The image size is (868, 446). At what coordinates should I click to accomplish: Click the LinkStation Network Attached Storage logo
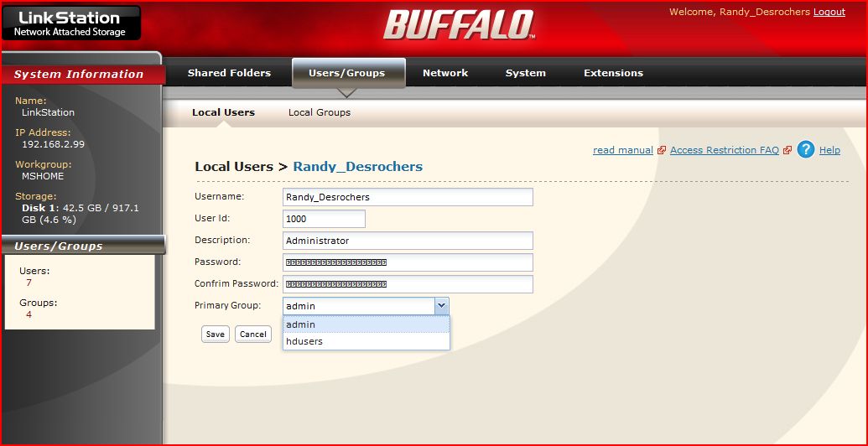coord(70,23)
